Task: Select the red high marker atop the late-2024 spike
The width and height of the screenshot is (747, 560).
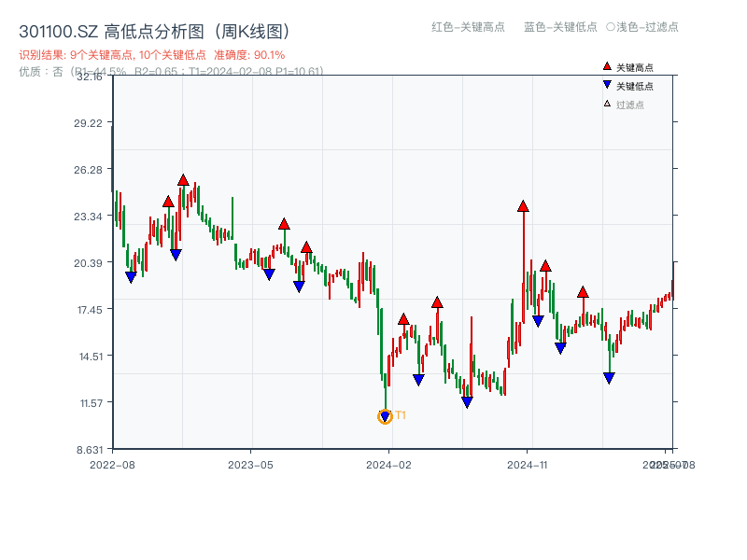Action: pyautogui.click(x=523, y=206)
